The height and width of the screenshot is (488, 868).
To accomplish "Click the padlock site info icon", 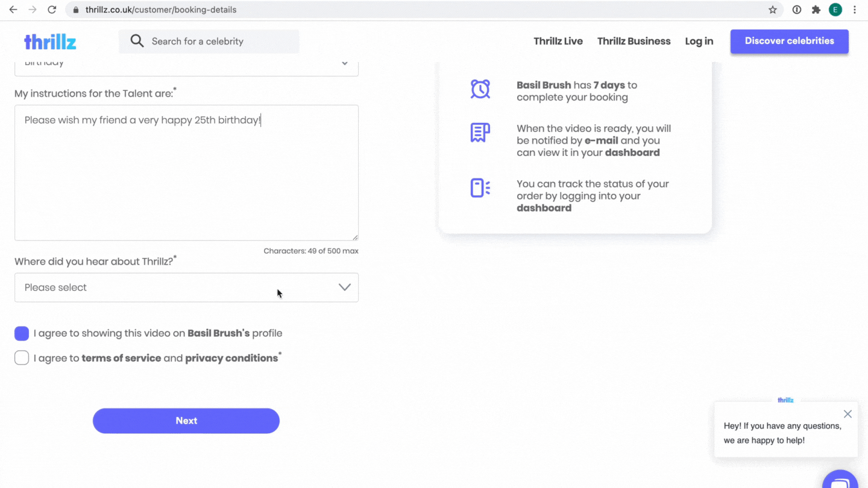I will [76, 10].
